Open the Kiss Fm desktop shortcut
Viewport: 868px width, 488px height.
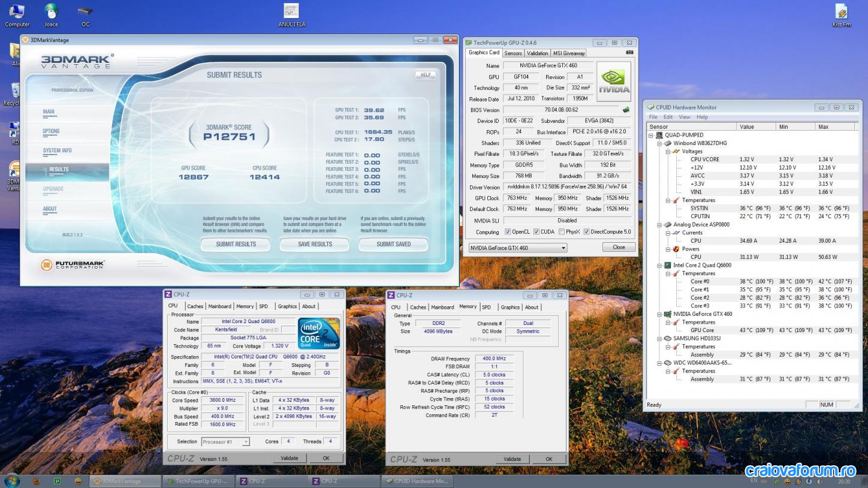(x=842, y=16)
